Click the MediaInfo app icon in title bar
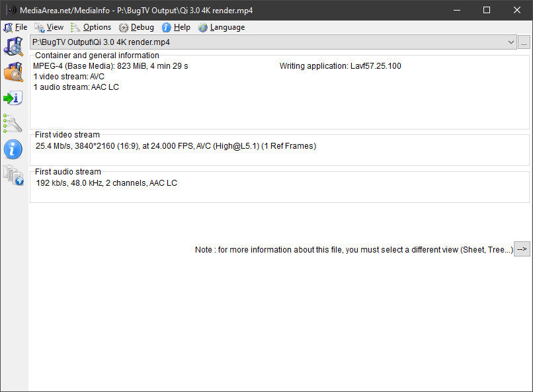The height and width of the screenshot is (392, 533). pos(11,11)
